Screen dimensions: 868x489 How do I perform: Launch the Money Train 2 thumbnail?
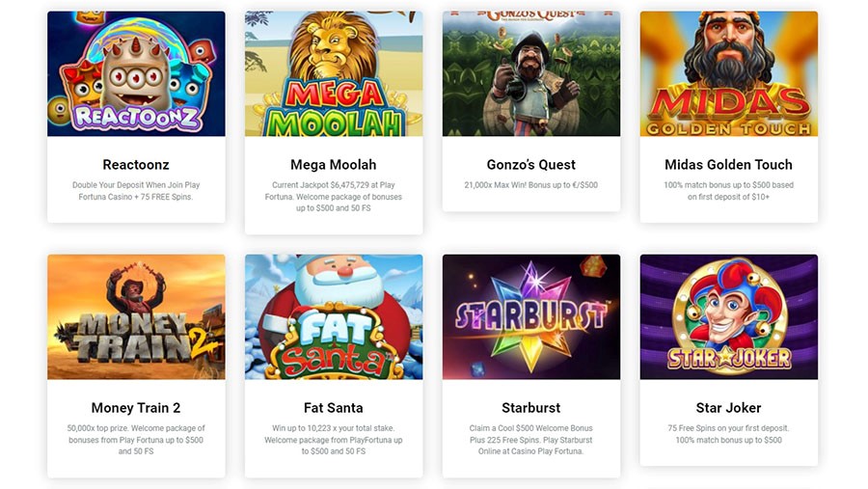coord(136,316)
